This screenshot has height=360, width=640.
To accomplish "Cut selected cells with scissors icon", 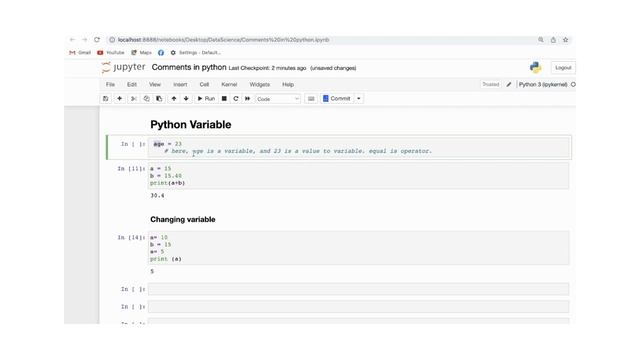I will (x=133, y=98).
